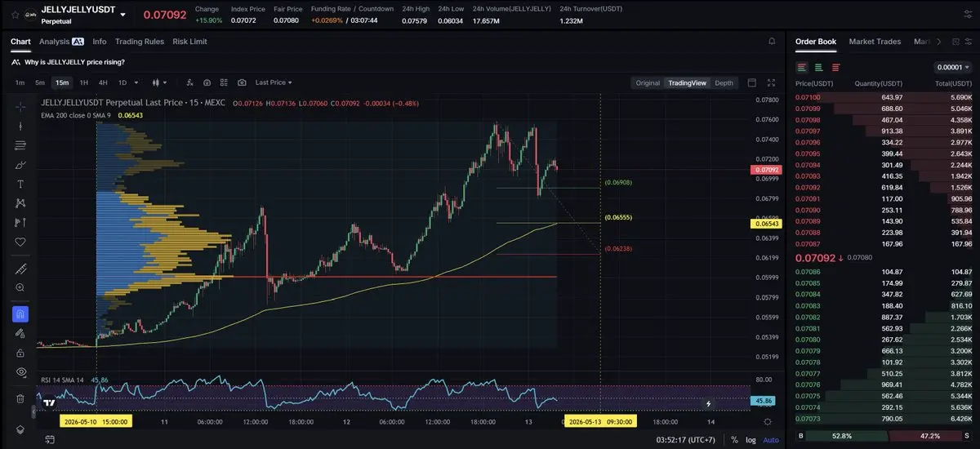Show sell orders only red view
The image size is (980, 449).
(835, 67)
